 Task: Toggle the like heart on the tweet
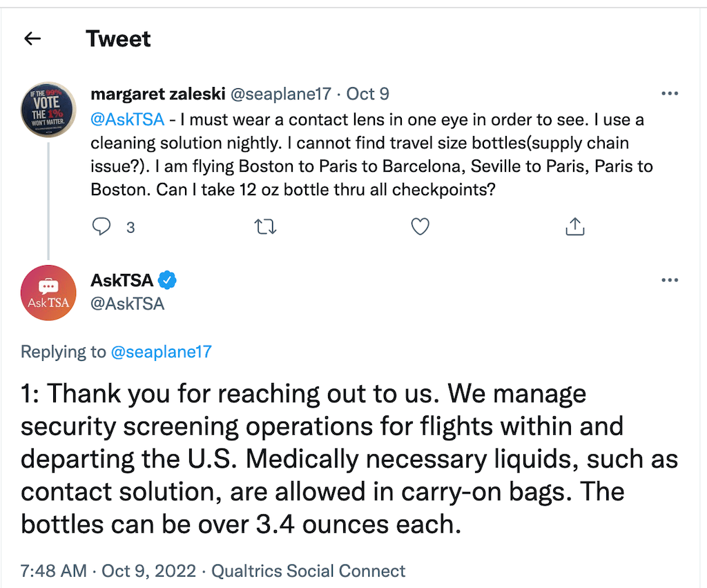point(420,226)
